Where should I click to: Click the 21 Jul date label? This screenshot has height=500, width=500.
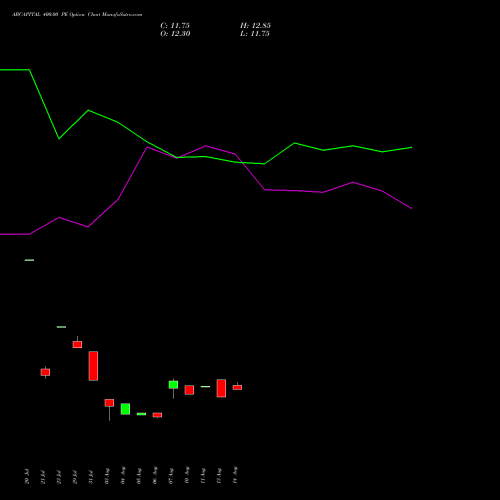point(43,477)
